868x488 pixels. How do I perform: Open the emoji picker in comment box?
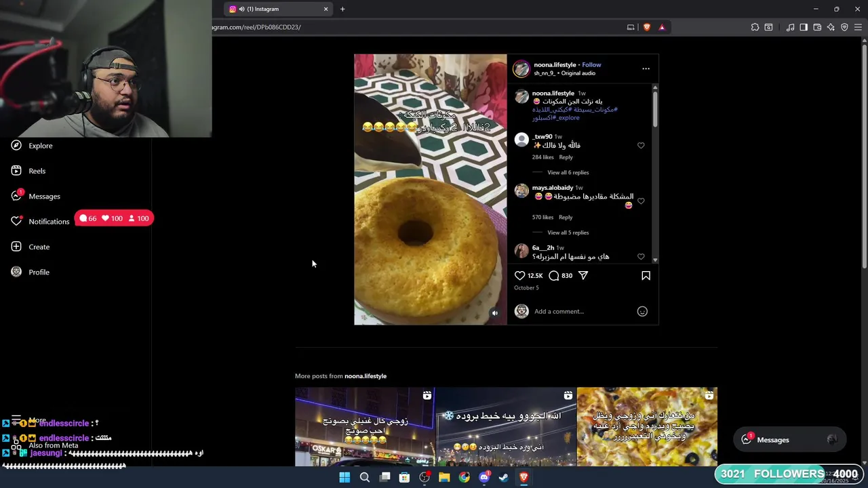click(642, 312)
